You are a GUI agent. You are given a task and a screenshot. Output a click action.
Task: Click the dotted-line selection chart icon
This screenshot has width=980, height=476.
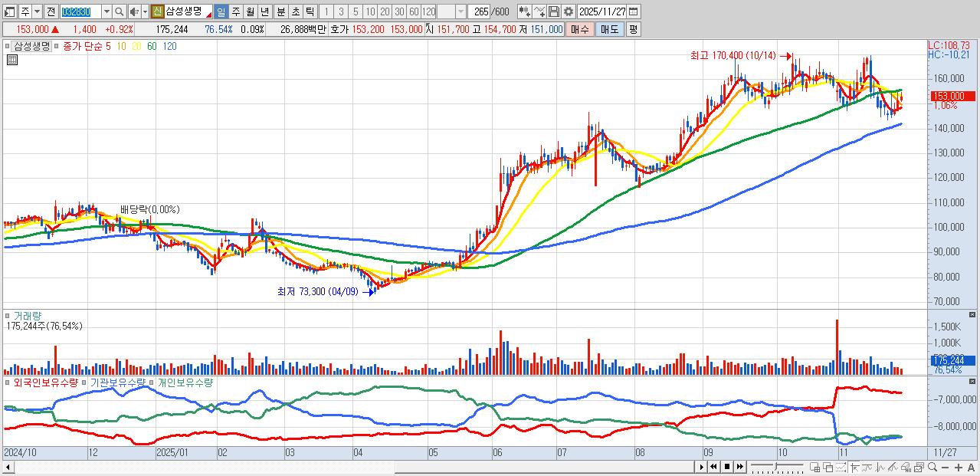841,467
